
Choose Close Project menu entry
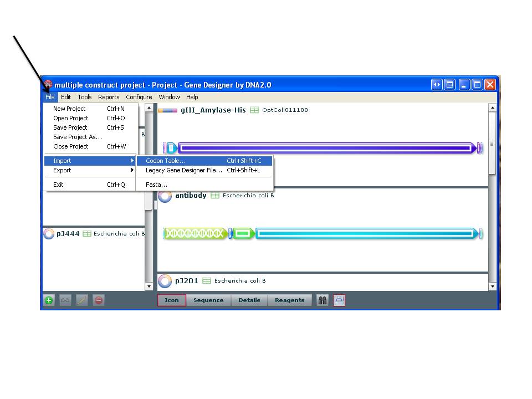[90, 146]
